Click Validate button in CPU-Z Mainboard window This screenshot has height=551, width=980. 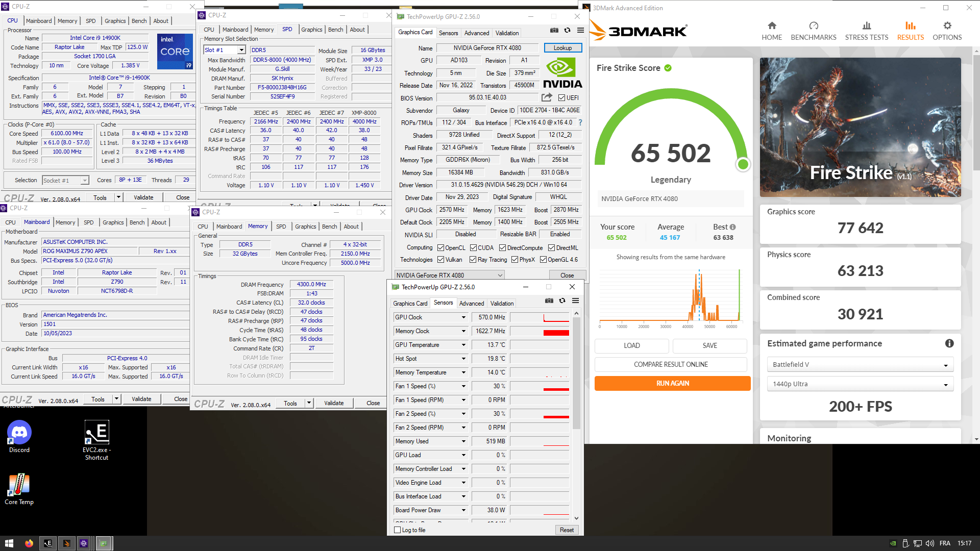click(141, 399)
